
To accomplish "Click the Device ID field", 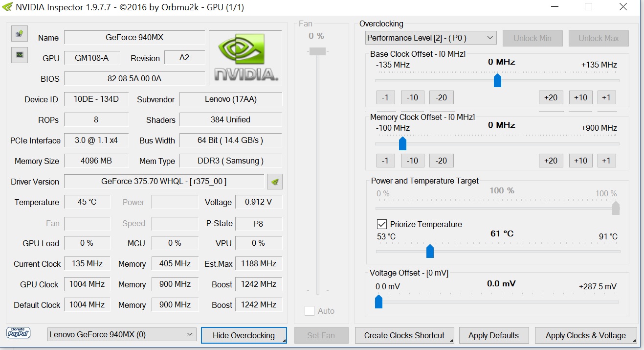I will point(96,99).
